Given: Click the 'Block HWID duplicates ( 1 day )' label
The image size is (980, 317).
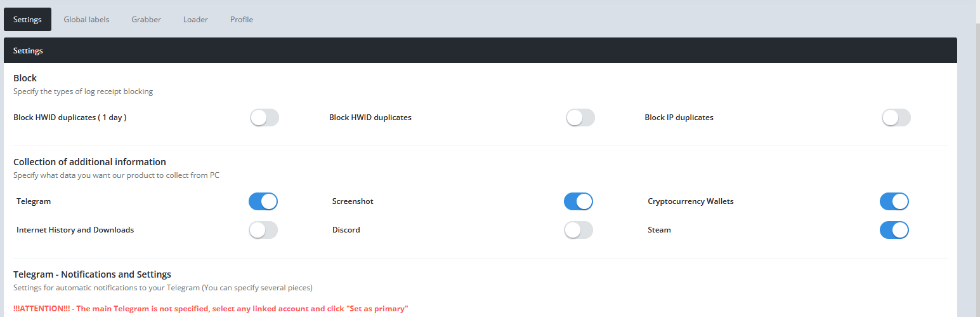Looking at the screenshot, I should click(70, 118).
